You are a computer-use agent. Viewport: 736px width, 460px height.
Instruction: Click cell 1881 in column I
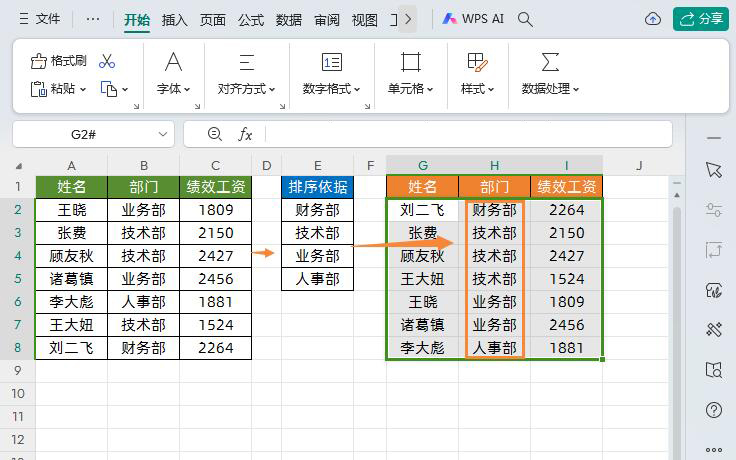coord(567,348)
